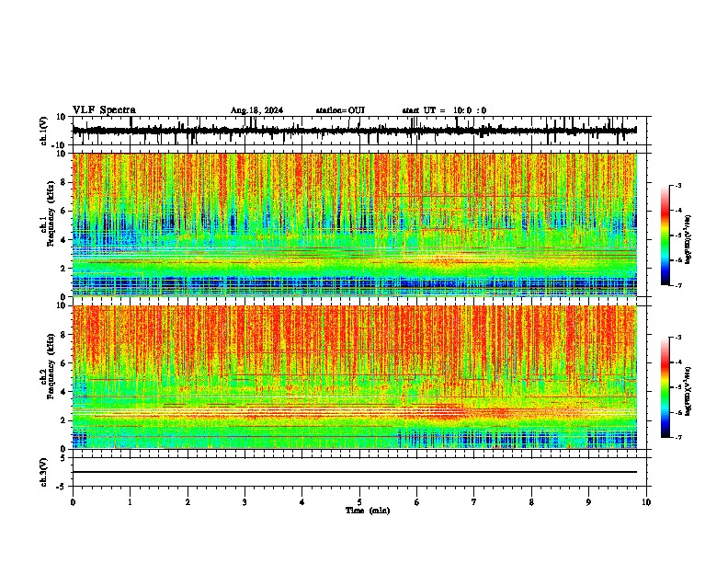728x563 pixels.
Task: Click the ch.2 PSD color scale bar
Action: (x=665, y=387)
